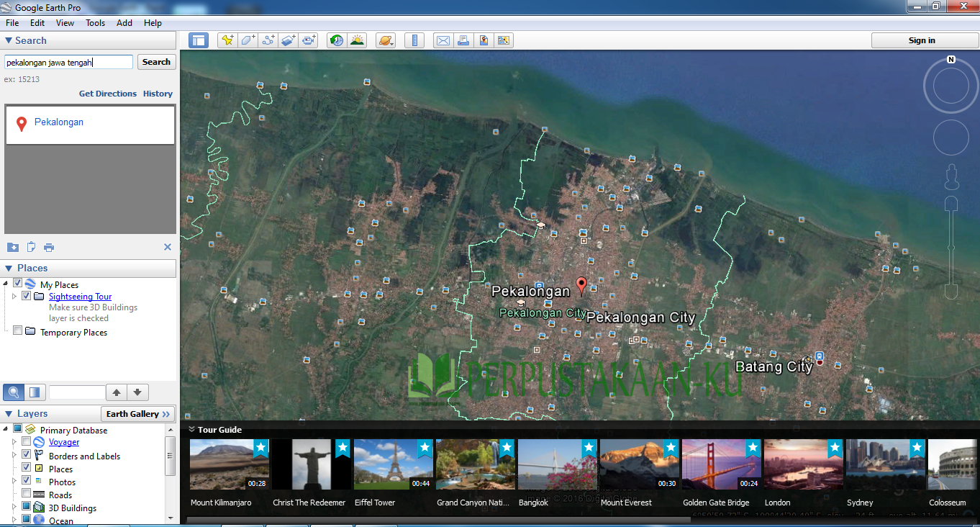This screenshot has width=980, height=527.
Task: Collapse the Primary Database tree node
Action: click(6, 429)
